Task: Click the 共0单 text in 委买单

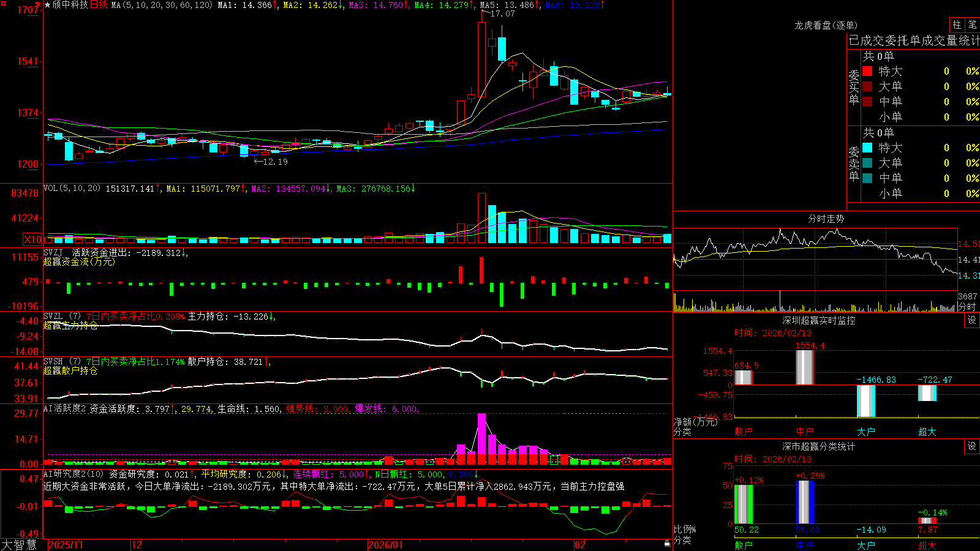Action: coord(878,56)
